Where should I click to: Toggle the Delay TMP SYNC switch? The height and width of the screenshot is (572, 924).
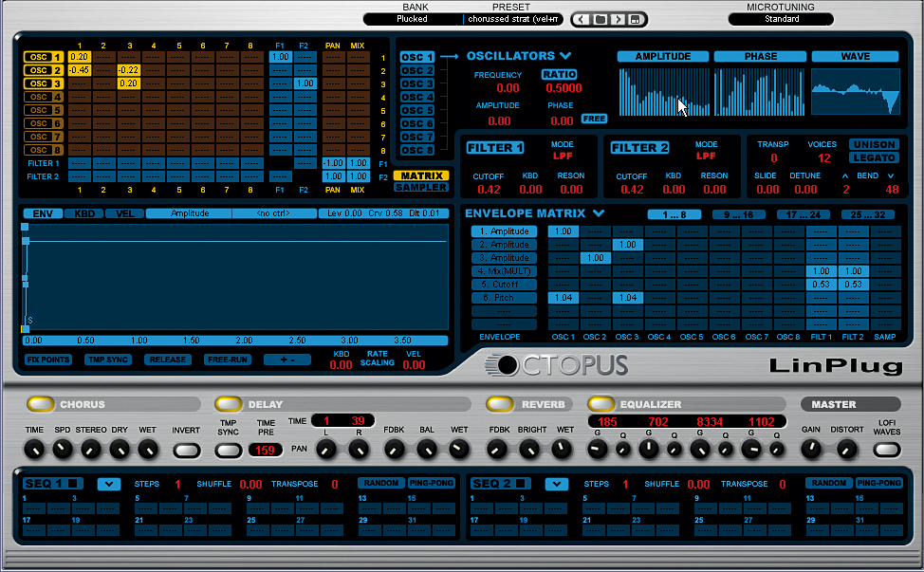click(228, 451)
